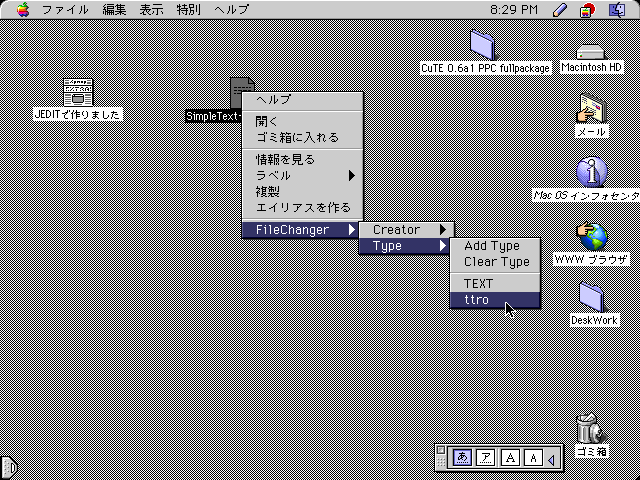
Task: Open the Apple menu icon
Action: [x=23, y=9]
